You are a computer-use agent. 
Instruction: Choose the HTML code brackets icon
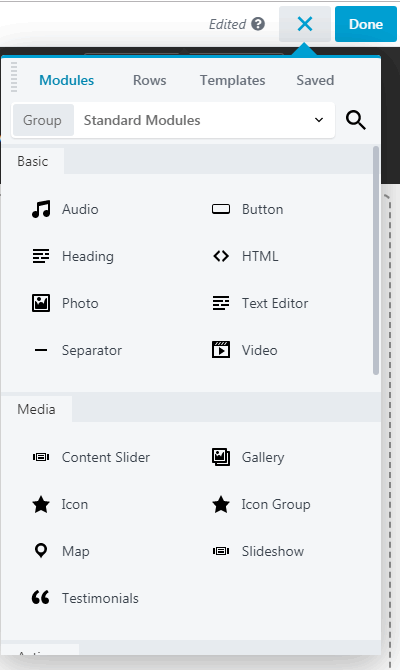coord(221,256)
